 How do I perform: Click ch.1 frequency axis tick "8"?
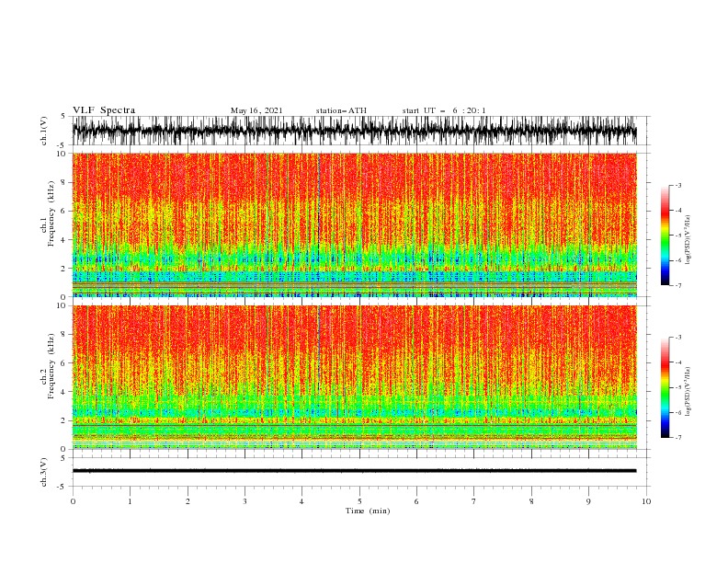click(x=64, y=182)
